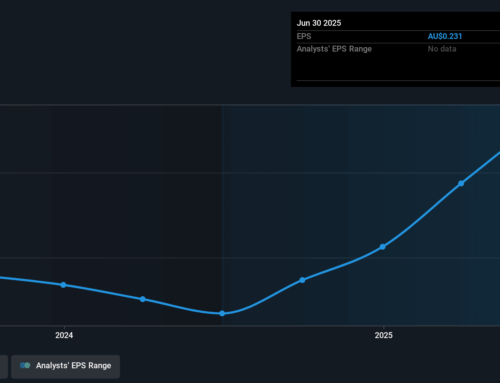Click the data point just after the line's minimum
Image resolution: width=500 pixels, height=383 pixels.
(x=302, y=280)
